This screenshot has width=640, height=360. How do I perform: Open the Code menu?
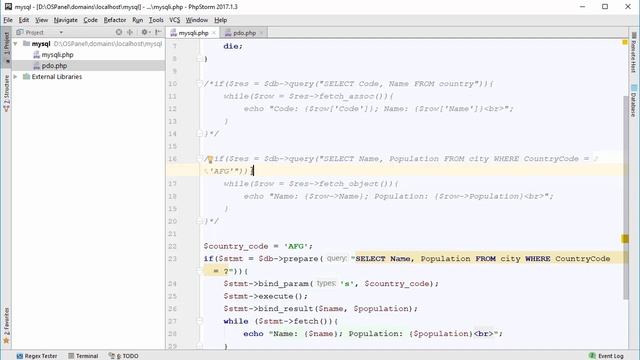click(x=90, y=20)
